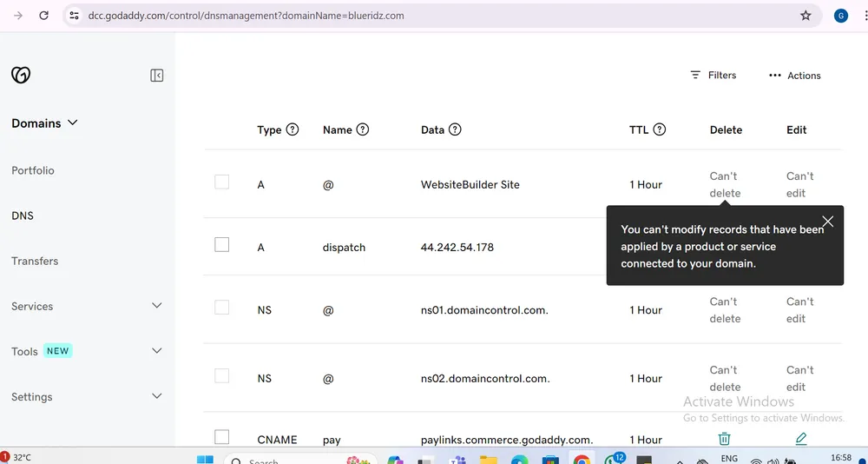
Task: Check the box for the ns01.domaincontrol.com record
Action: 221,307
